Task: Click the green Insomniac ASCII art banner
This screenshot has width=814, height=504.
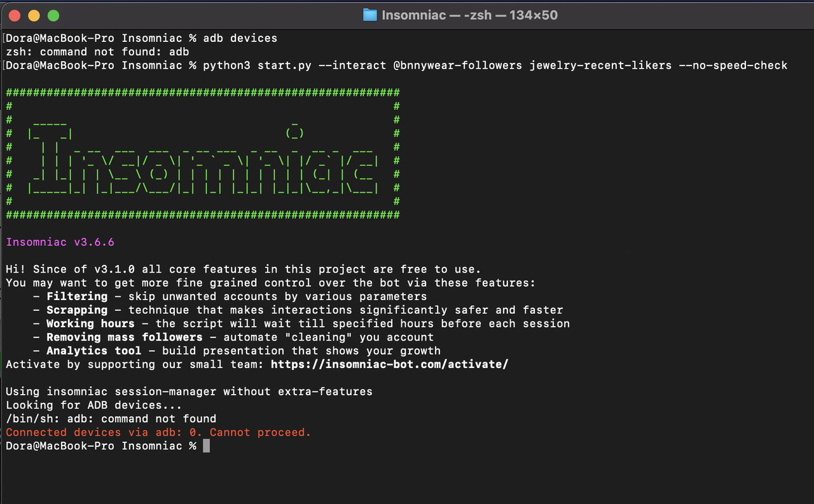Action: pyautogui.click(x=203, y=154)
